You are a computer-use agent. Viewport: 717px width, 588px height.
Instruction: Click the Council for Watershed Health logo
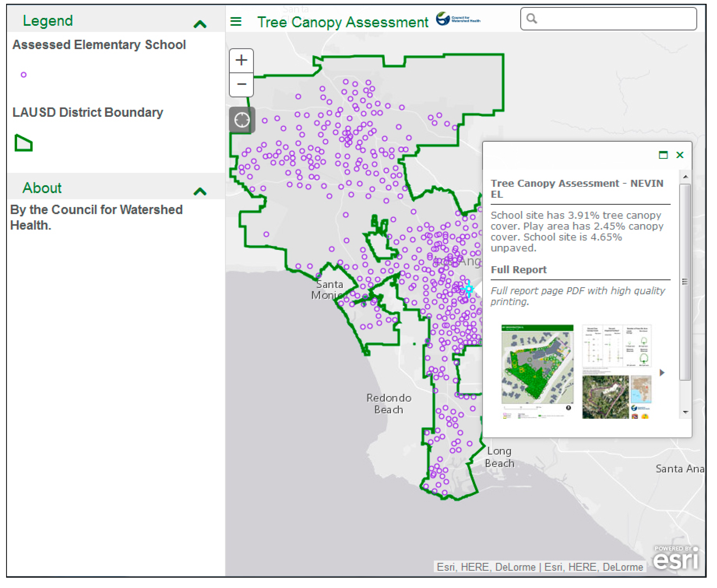pyautogui.click(x=457, y=19)
